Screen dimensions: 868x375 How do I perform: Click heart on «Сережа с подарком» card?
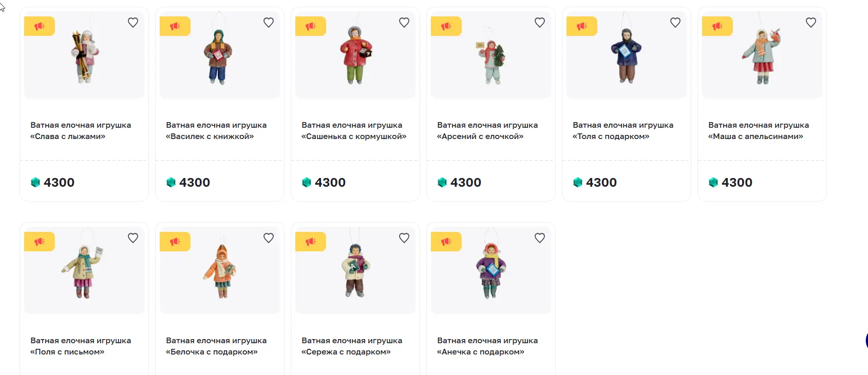404,238
